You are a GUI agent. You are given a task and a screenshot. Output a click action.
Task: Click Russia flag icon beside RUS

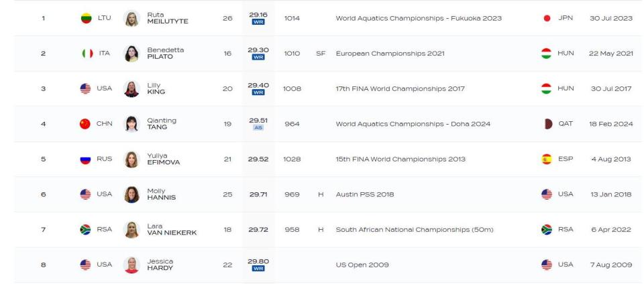(86, 159)
